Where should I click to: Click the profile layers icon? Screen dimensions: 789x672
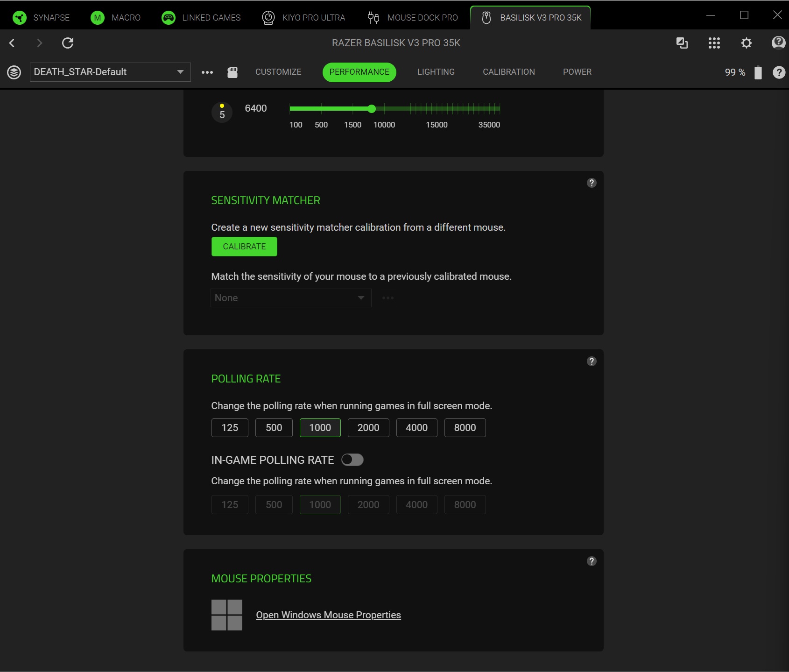pos(14,72)
